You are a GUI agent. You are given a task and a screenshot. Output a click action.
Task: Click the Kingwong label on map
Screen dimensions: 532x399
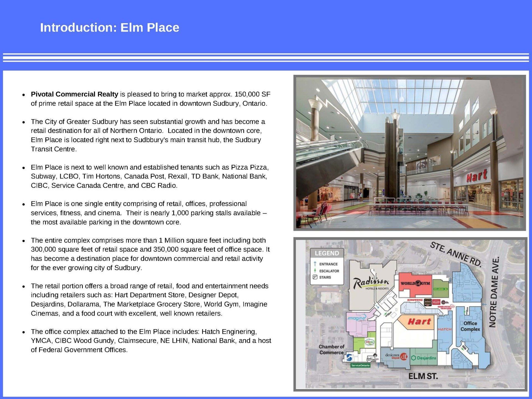415,300
